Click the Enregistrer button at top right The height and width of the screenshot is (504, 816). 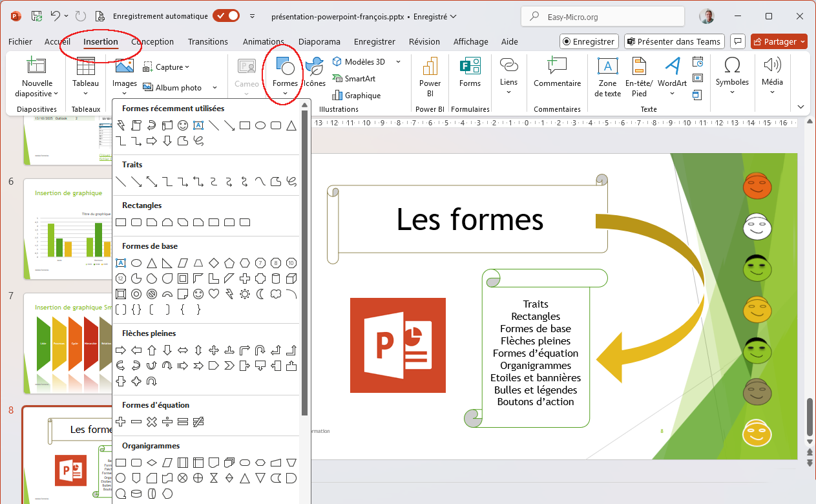[589, 42]
